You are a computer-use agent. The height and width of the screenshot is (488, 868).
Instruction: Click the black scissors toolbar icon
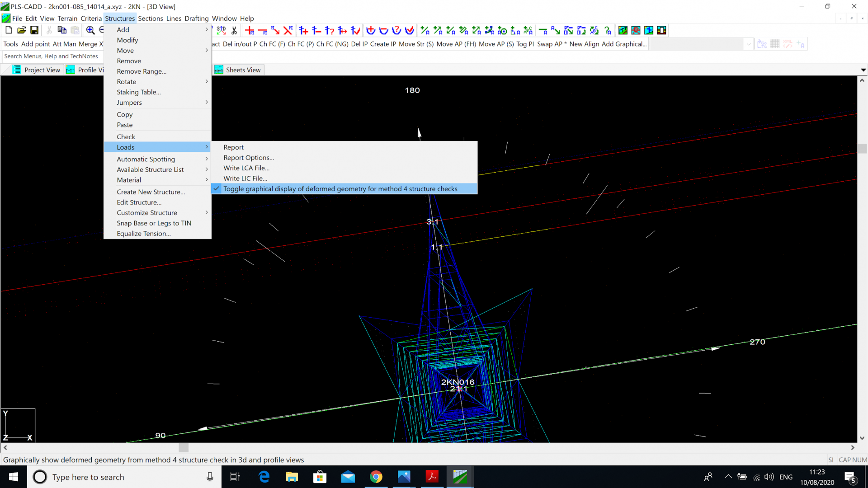coord(234,30)
